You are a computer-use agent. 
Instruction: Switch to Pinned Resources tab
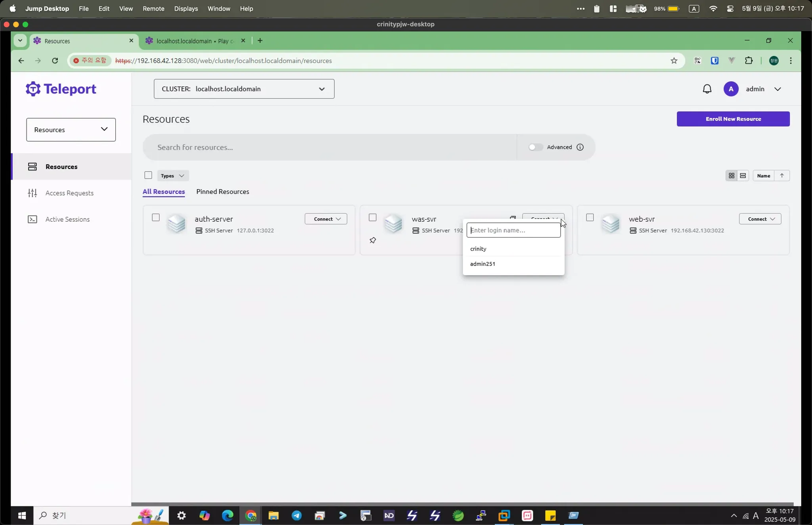222,192
